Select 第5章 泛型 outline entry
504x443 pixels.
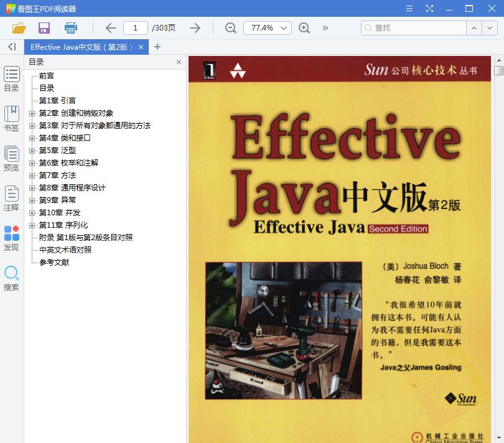(x=57, y=151)
